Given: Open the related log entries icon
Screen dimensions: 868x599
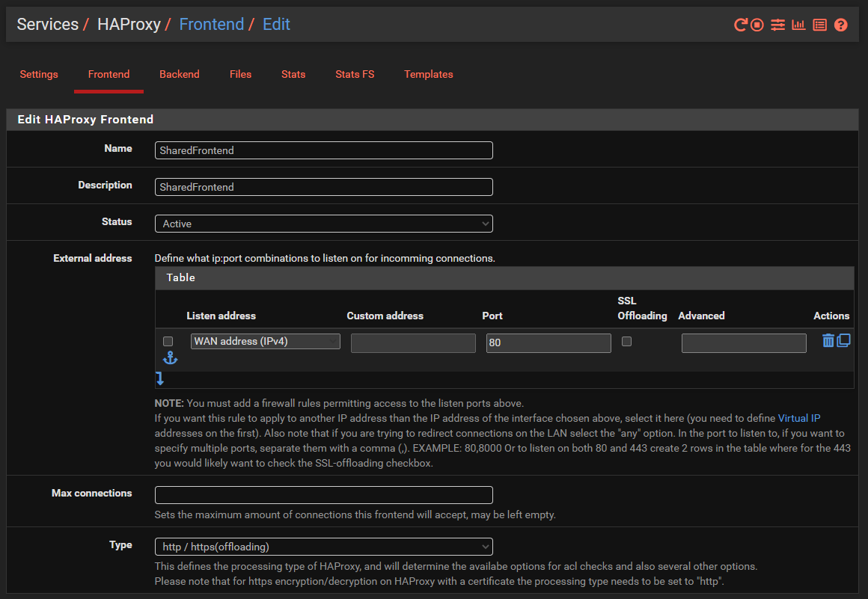Looking at the screenshot, I should tap(820, 25).
